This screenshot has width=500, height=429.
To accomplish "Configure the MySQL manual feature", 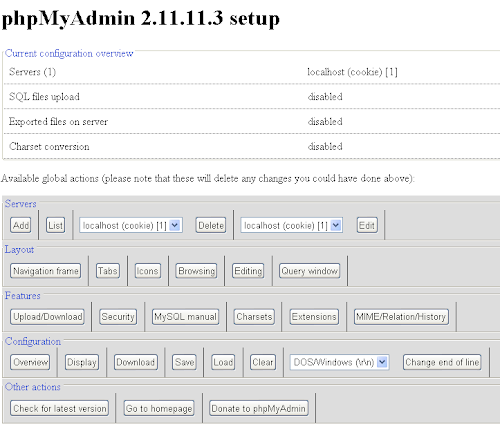I will [185, 317].
